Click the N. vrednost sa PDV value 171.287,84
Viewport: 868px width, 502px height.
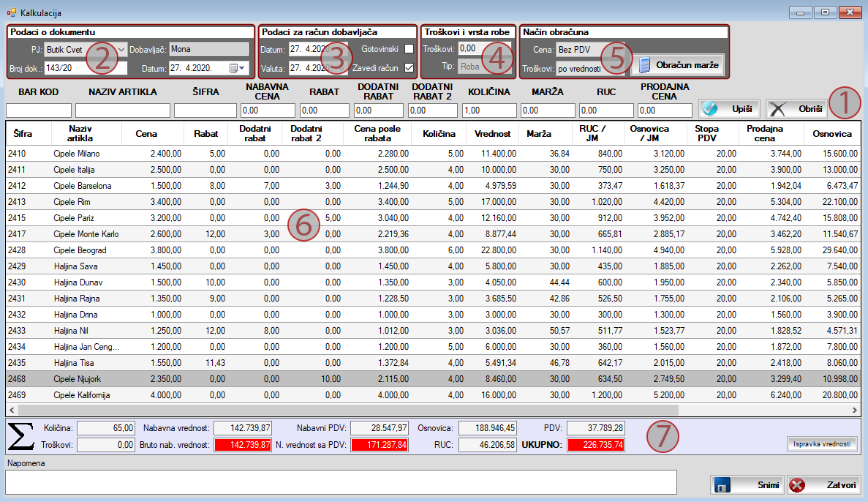(380, 445)
